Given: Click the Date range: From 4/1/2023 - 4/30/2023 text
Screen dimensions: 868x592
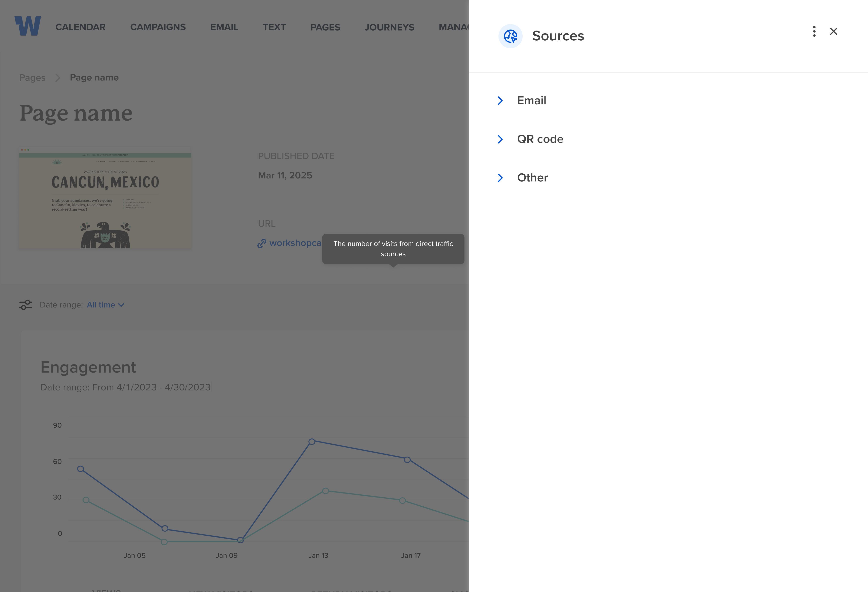Looking at the screenshot, I should pyautogui.click(x=126, y=387).
